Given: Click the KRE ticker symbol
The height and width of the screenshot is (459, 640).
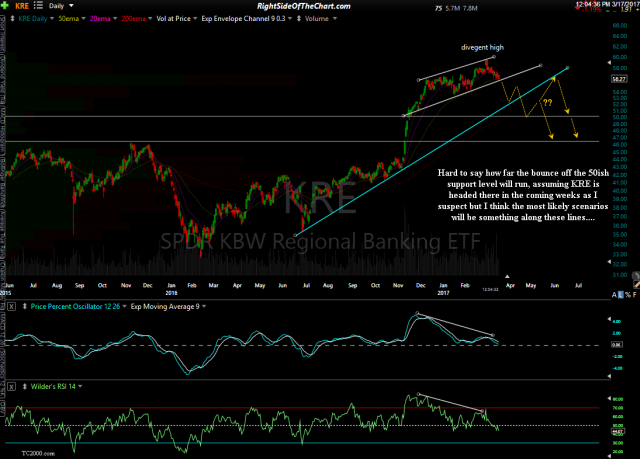Looking at the screenshot, I should tap(22, 6).
